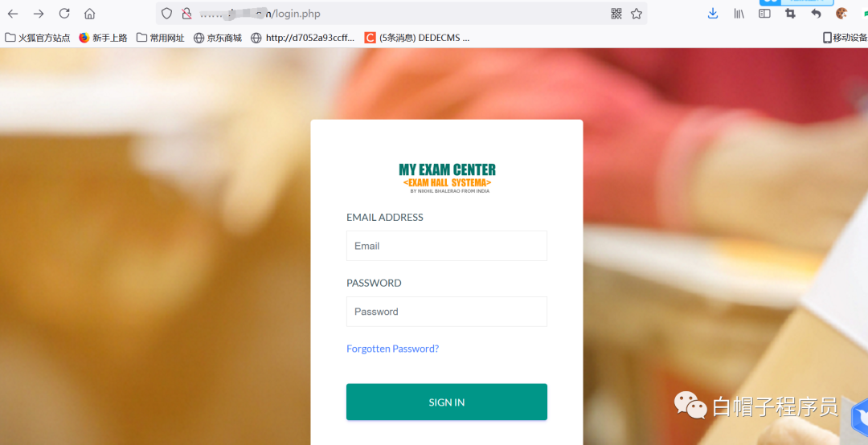Open the library bookshelf icon
The image size is (868, 445).
click(739, 14)
